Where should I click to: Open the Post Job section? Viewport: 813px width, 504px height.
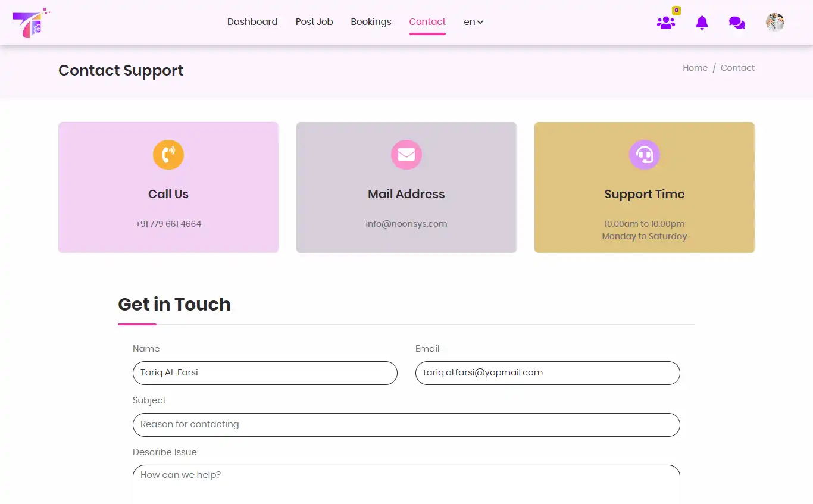pos(314,22)
